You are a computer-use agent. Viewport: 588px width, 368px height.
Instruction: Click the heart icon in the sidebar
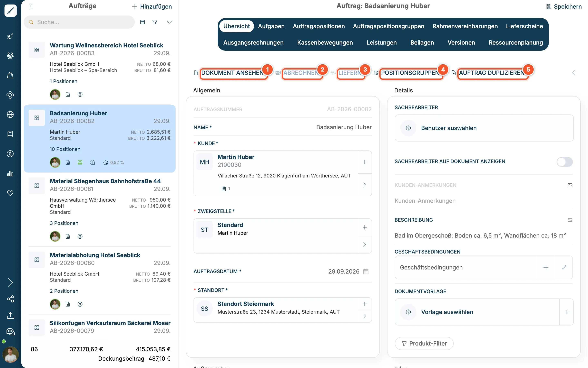pyautogui.click(x=10, y=193)
